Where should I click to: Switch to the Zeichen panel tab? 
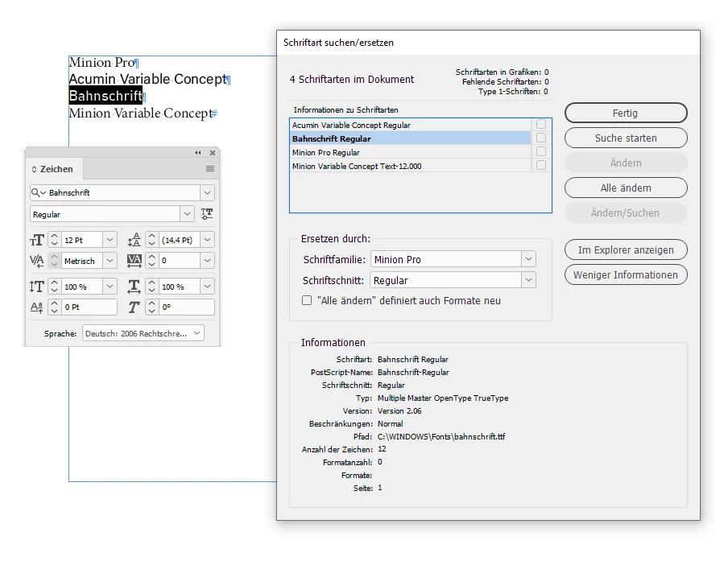[54, 169]
